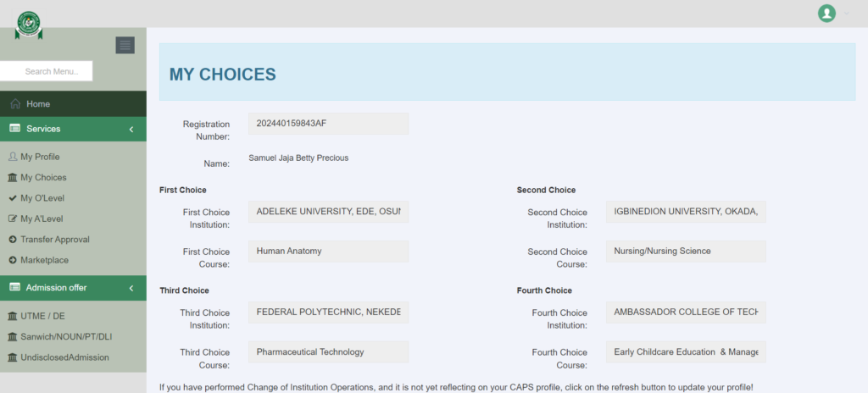Click the Fourth Choice section heading
This screenshot has height=393, width=868.
pos(544,291)
